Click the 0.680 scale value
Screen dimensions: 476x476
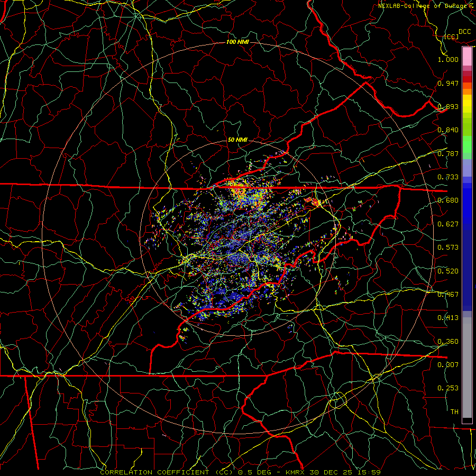(x=448, y=200)
